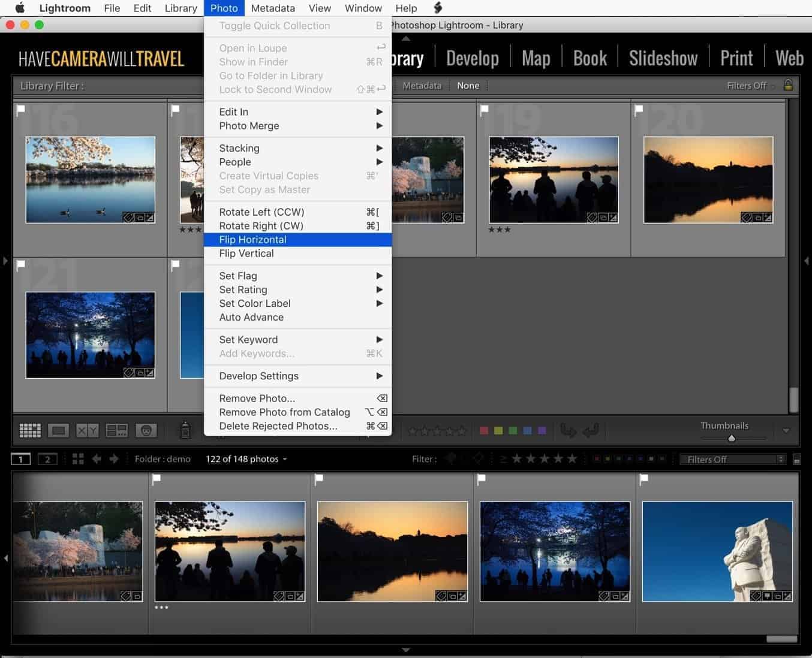The image size is (812, 658).
Task: Toggle flag on thumbnail number 20
Action: point(639,110)
